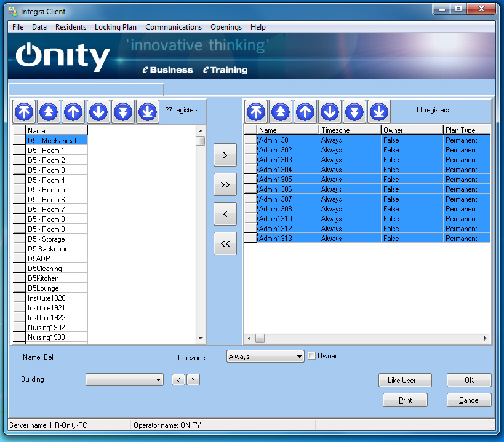The width and height of the screenshot is (504, 442).
Task: Enable the Owner checkbox
Action: [312, 356]
